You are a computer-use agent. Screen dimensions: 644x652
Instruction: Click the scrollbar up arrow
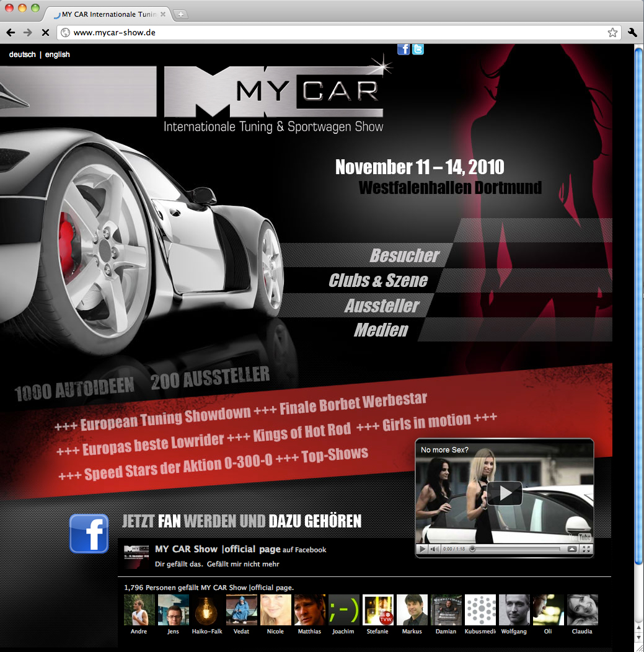click(639, 627)
